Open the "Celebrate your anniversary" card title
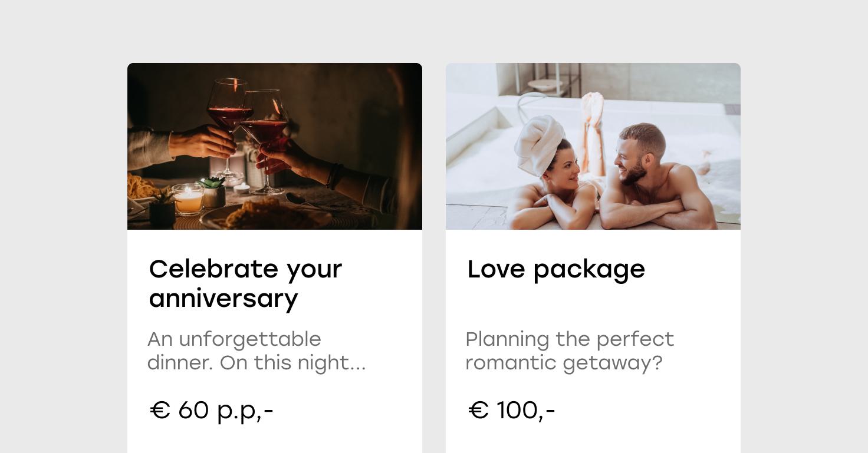This screenshot has width=868, height=453. pyautogui.click(x=245, y=283)
